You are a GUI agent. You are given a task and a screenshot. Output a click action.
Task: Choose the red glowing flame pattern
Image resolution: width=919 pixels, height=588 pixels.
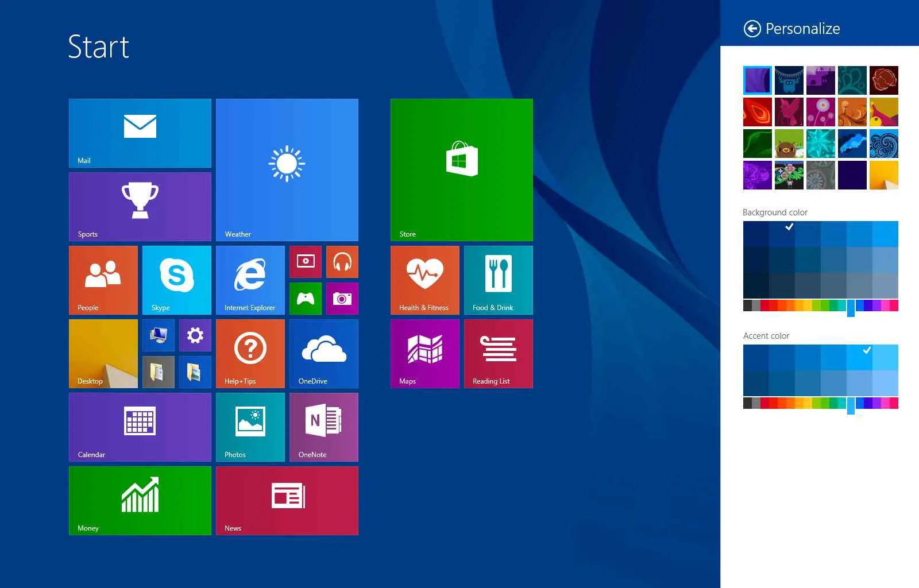758,112
